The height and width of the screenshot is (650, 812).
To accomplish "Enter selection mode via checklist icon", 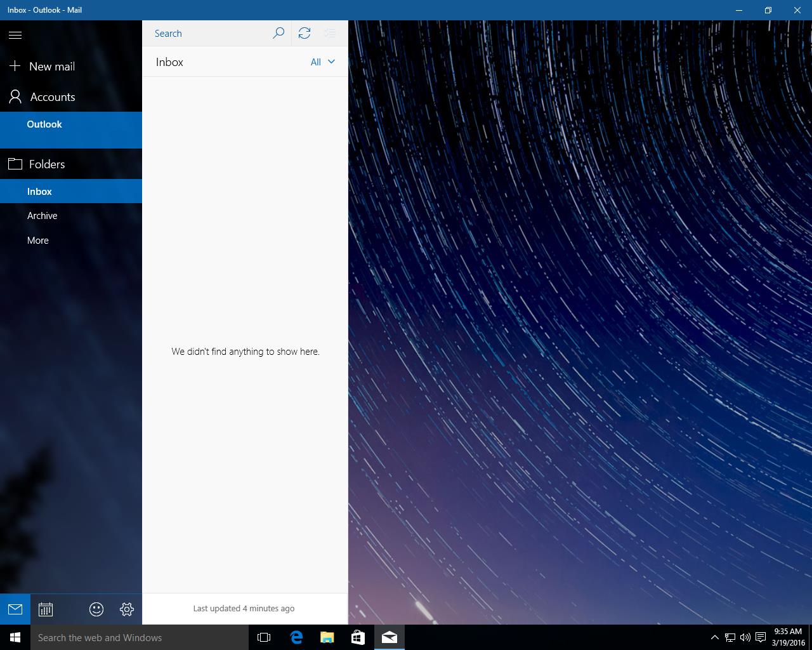I will [x=330, y=33].
